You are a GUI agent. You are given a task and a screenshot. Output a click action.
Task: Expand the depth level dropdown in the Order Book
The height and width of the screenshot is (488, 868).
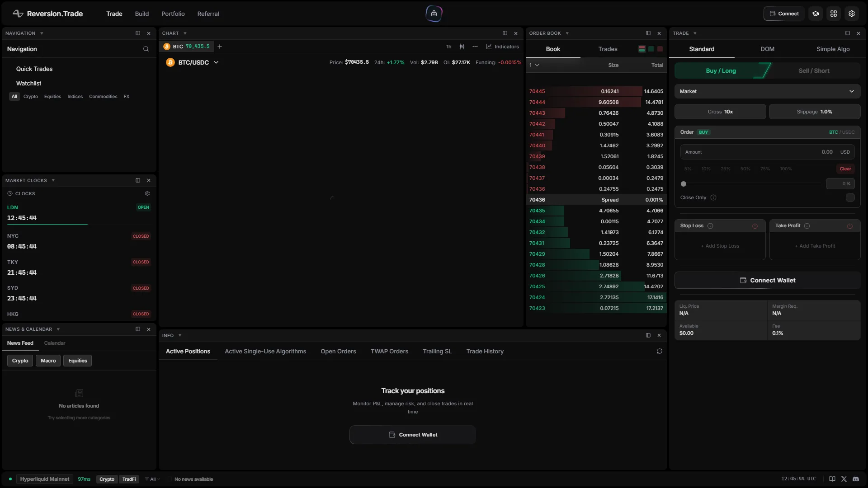(535, 65)
